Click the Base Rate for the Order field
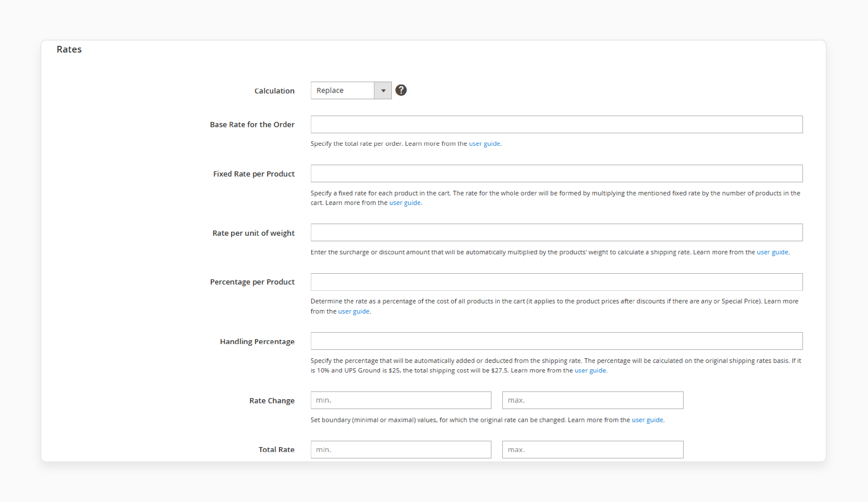This screenshot has height=502, width=868. click(x=556, y=124)
